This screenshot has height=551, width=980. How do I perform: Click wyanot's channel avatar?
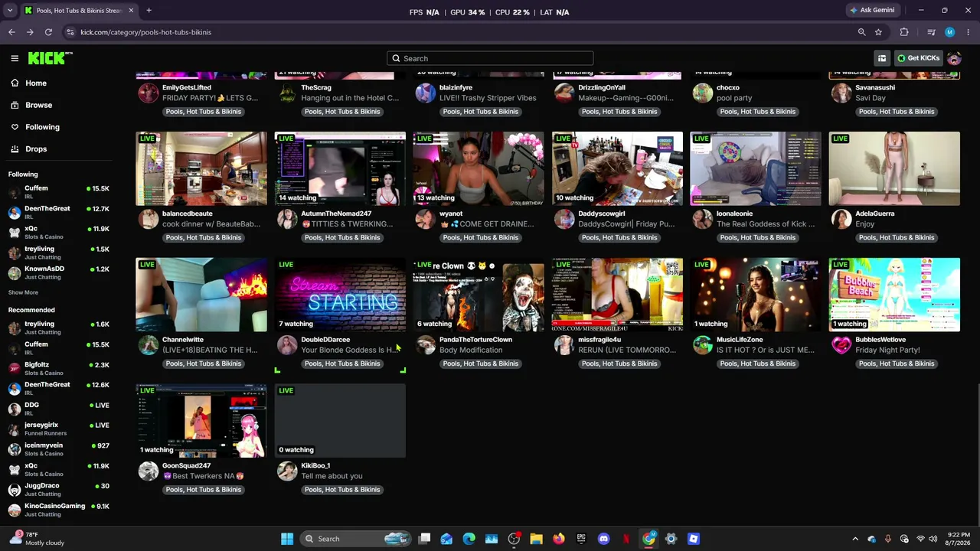[426, 219]
